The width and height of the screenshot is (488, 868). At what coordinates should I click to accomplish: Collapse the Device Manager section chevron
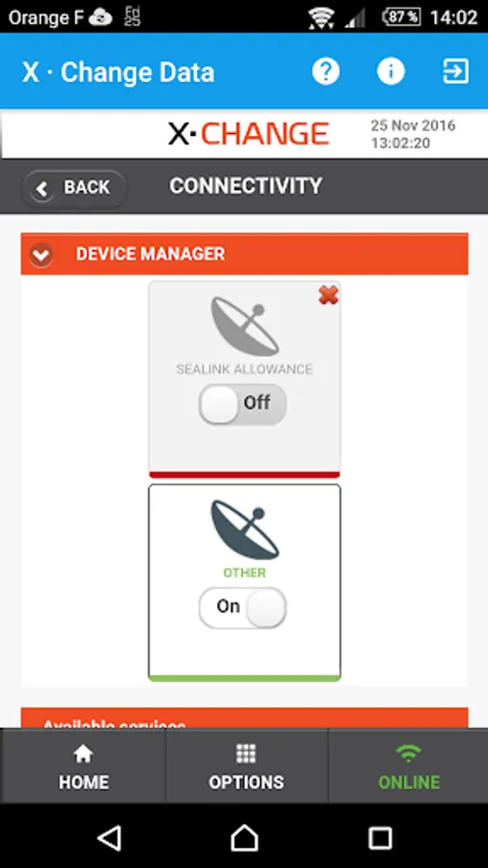pos(41,255)
